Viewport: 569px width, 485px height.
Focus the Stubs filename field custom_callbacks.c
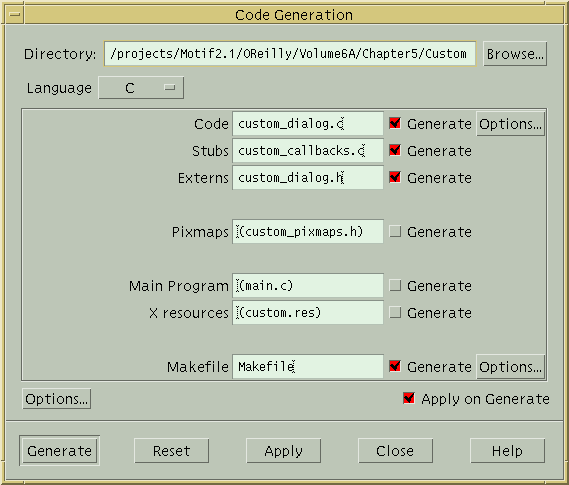click(x=308, y=151)
